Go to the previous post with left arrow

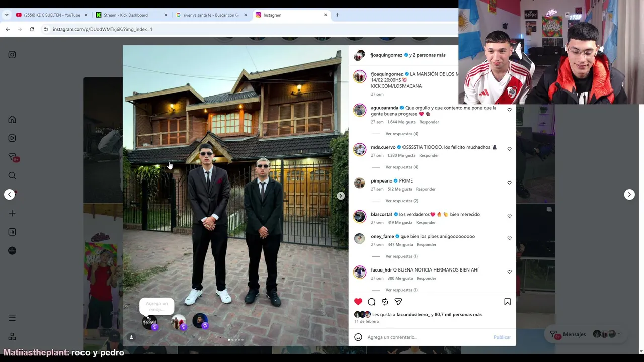point(10,195)
